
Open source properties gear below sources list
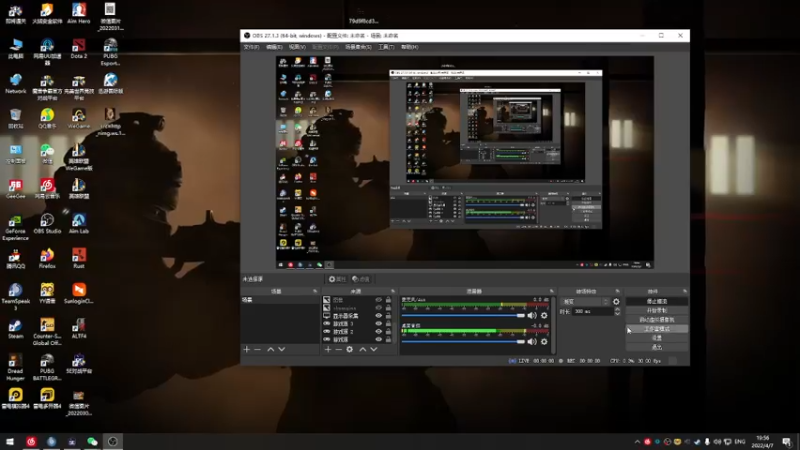[349, 349]
